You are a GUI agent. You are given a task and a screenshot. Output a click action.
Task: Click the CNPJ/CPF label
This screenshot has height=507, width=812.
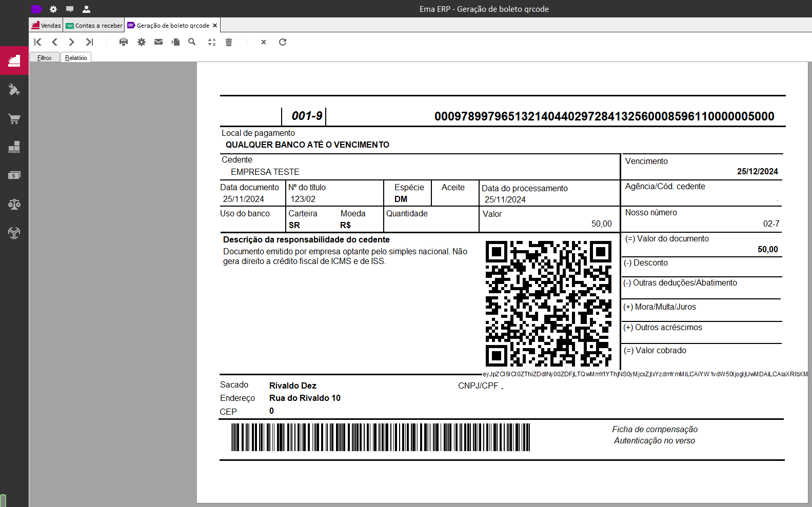tap(478, 386)
